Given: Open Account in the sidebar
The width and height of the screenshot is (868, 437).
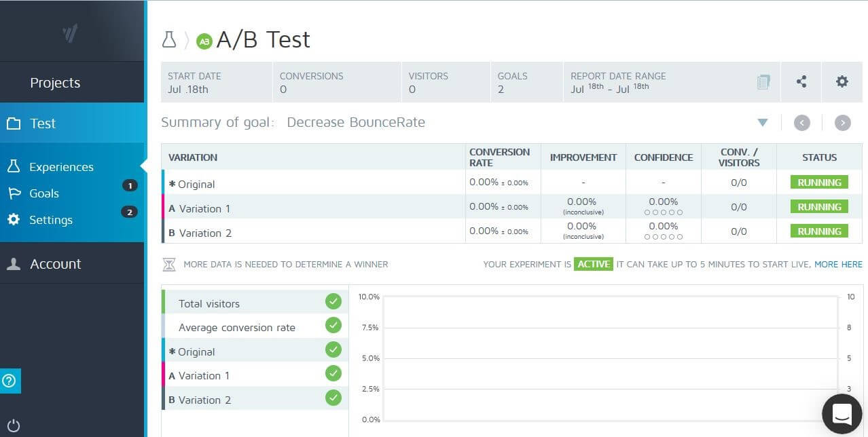Looking at the screenshot, I should (55, 264).
